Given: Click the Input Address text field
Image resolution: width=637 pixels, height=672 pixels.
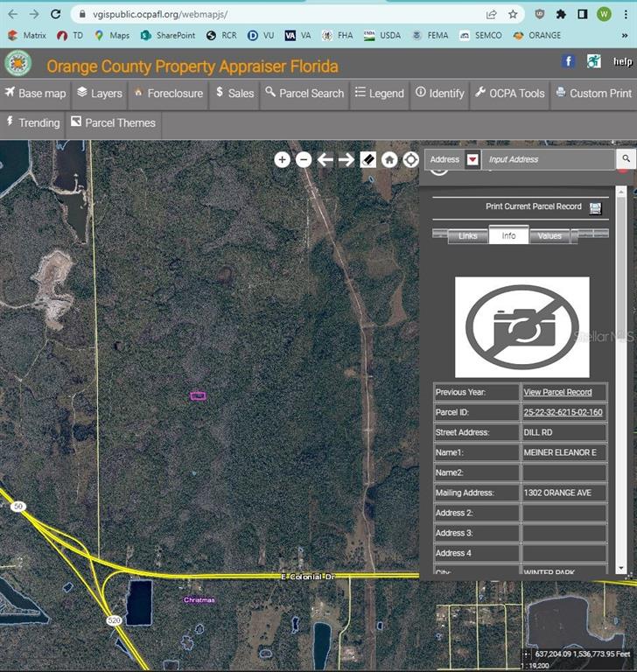Looking at the screenshot, I should [549, 159].
